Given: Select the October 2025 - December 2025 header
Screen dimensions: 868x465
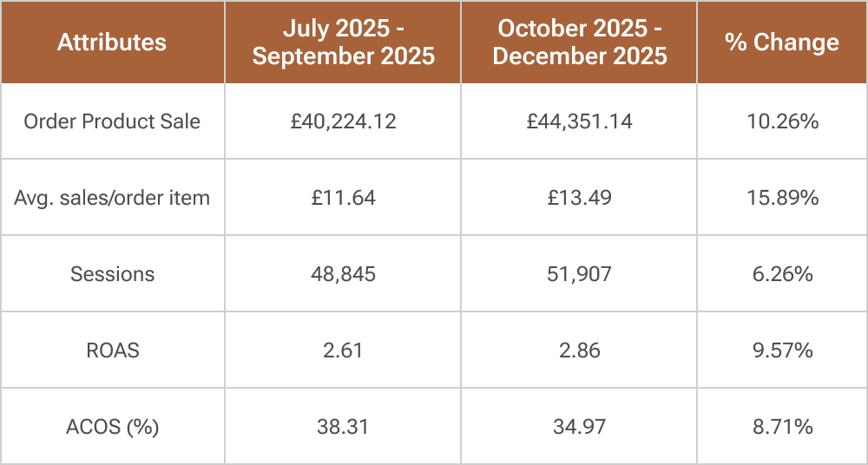Looking at the screenshot, I should (579, 43).
